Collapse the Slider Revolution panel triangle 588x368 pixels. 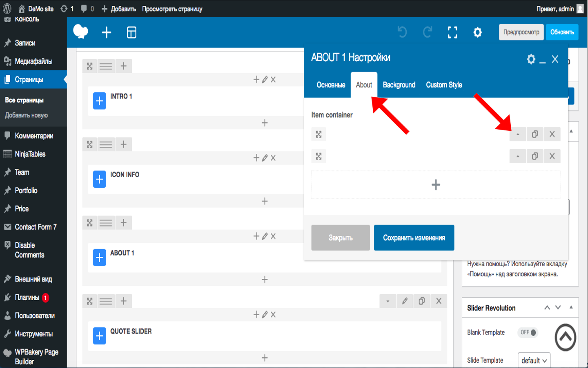[x=571, y=307]
